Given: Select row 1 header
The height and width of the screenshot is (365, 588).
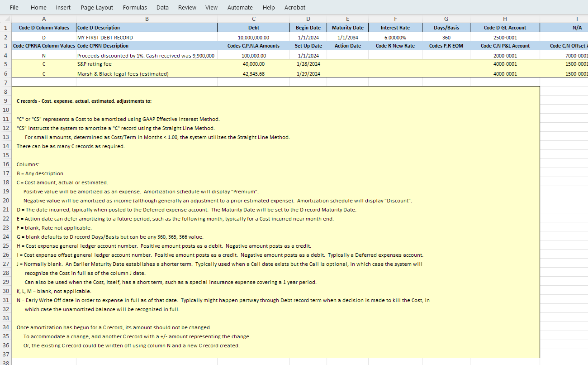Looking at the screenshot, I should coord(5,28).
